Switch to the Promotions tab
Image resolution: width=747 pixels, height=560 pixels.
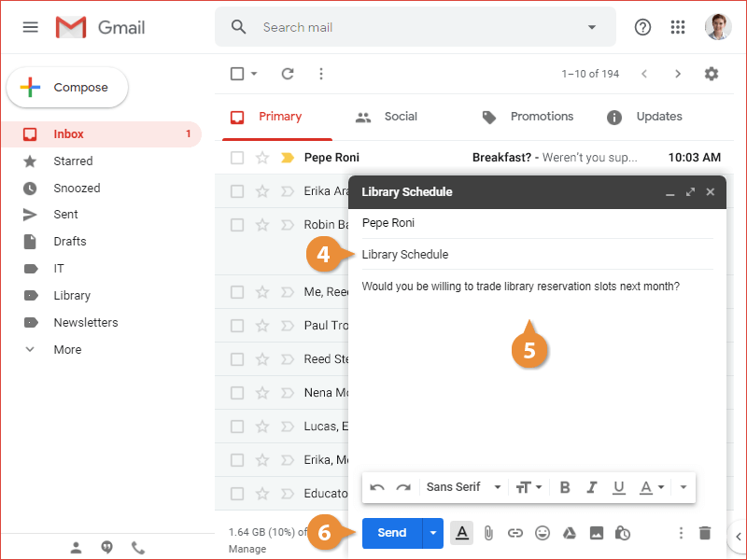pyautogui.click(x=528, y=118)
